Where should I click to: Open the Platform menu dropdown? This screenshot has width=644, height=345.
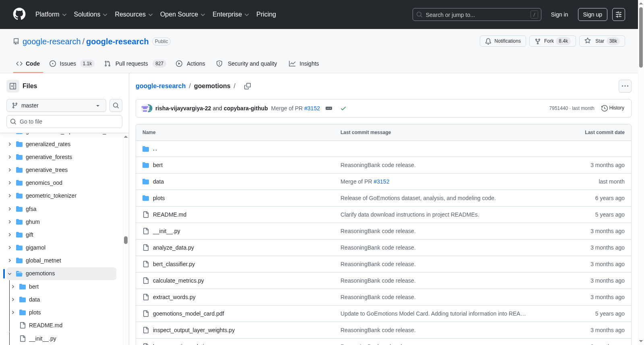pos(51,14)
